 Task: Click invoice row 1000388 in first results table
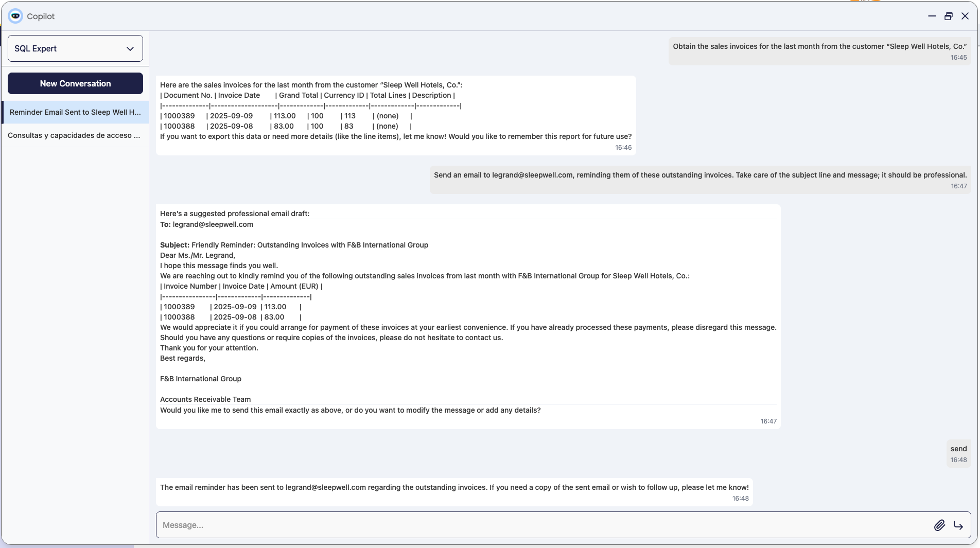286,126
